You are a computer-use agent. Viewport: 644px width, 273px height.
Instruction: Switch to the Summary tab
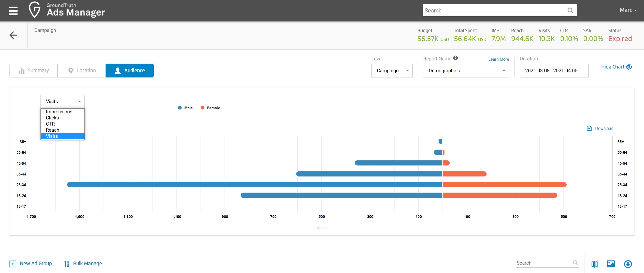click(x=34, y=71)
